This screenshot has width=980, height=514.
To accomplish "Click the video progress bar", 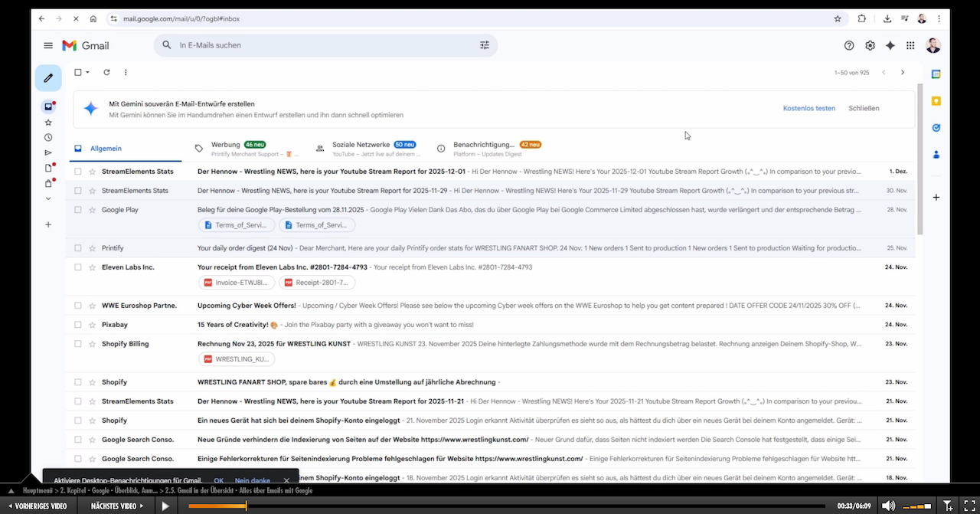I will pyautogui.click(x=505, y=506).
